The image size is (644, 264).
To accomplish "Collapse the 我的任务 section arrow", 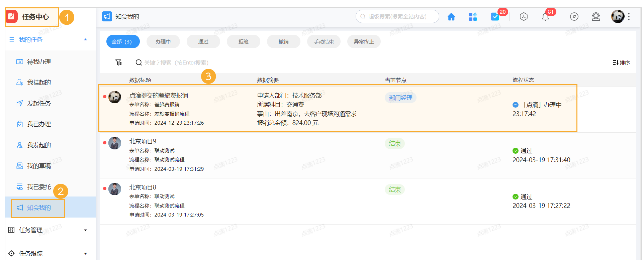I will 85,39.
